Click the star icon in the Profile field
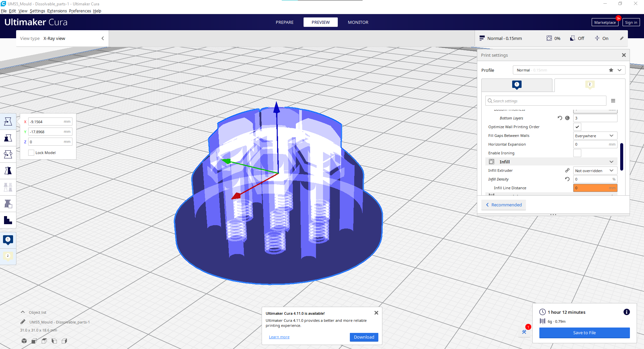Viewport: 644px width, 349px height. pyautogui.click(x=611, y=70)
